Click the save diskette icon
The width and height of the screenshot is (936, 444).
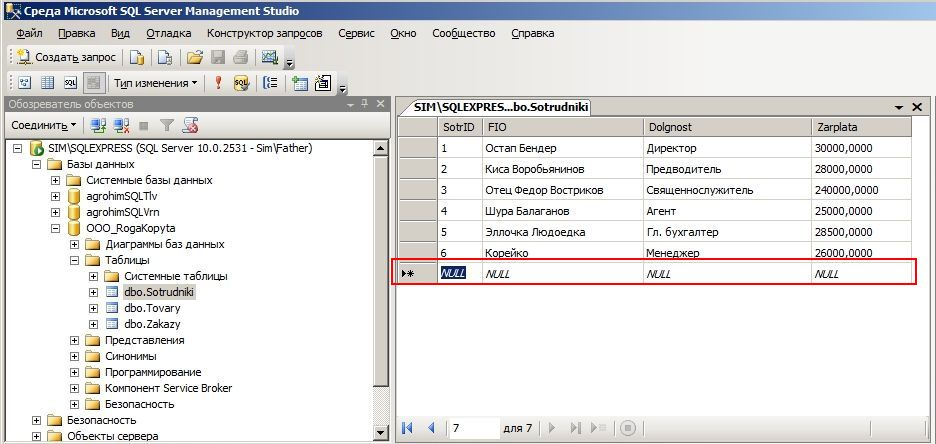[x=218, y=57]
